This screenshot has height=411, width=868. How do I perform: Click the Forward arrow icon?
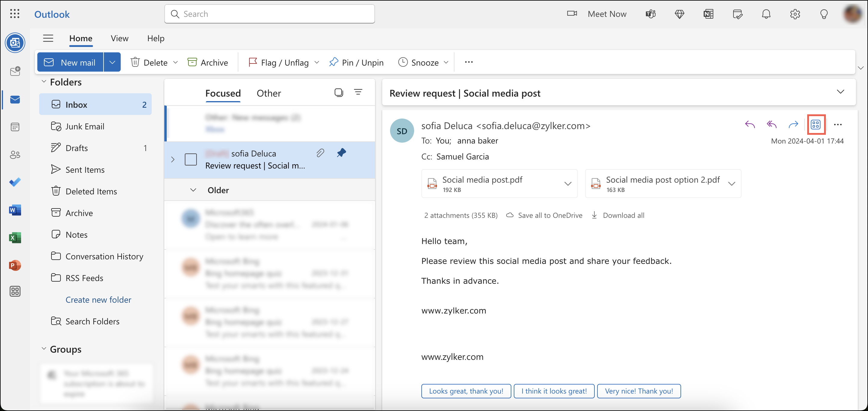tap(793, 125)
